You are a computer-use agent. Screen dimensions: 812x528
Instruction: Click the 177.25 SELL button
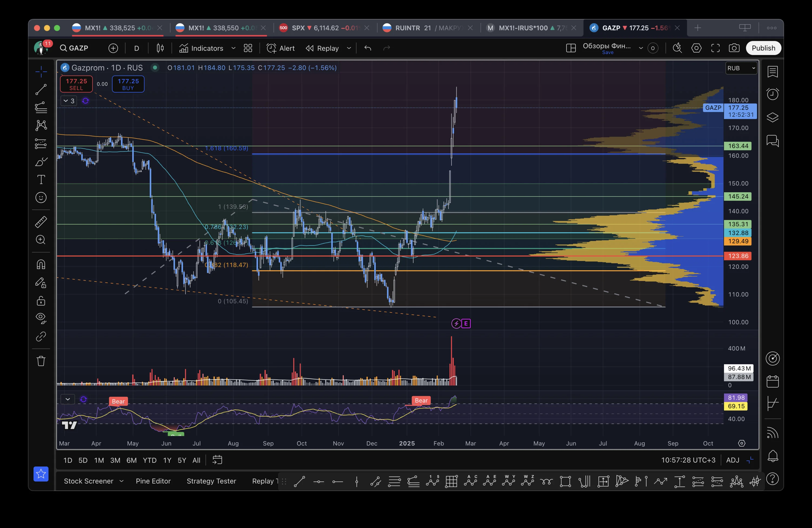(76, 84)
